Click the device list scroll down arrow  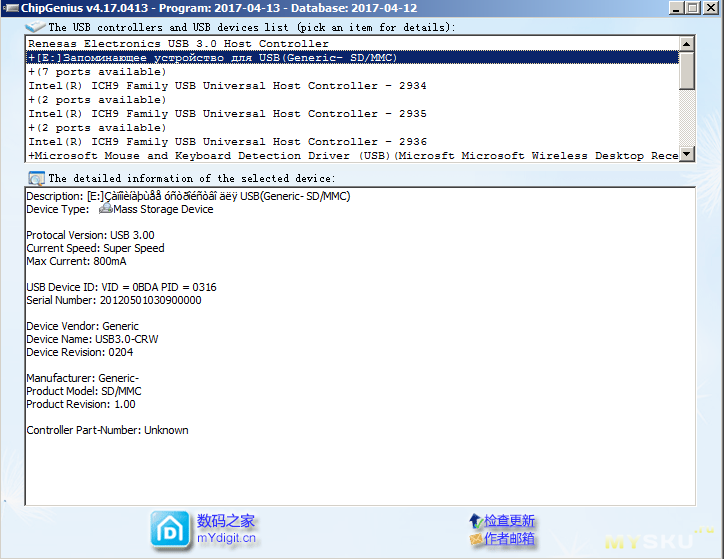point(687,154)
